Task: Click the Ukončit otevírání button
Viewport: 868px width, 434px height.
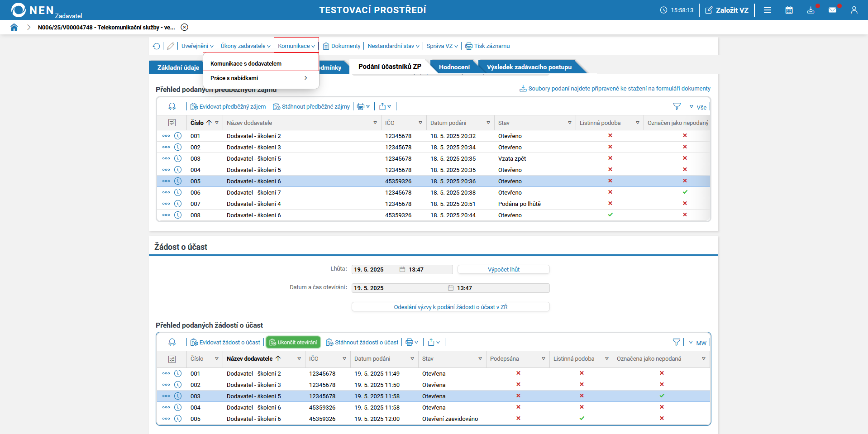Action: [x=293, y=343]
